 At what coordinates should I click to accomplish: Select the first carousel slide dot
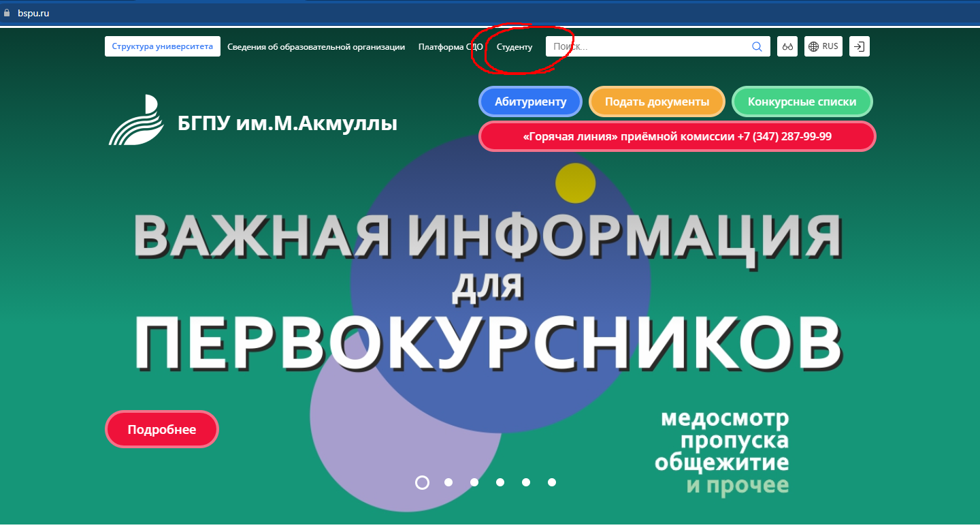[422, 482]
